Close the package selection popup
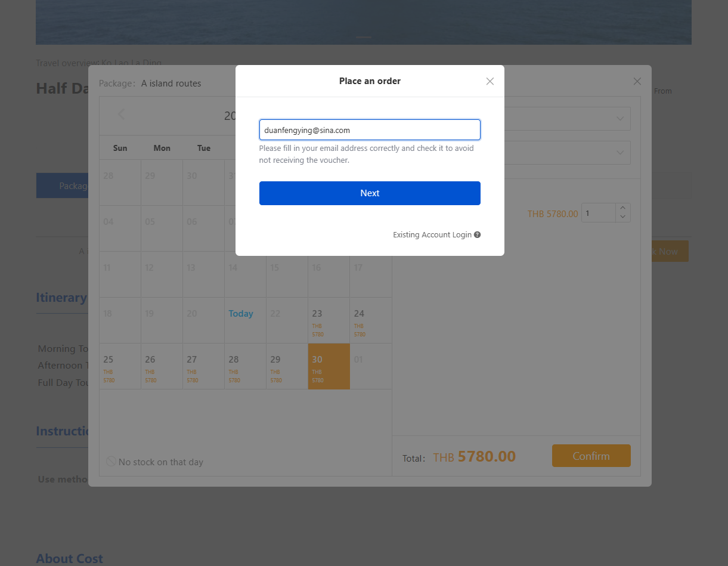 coord(637,81)
